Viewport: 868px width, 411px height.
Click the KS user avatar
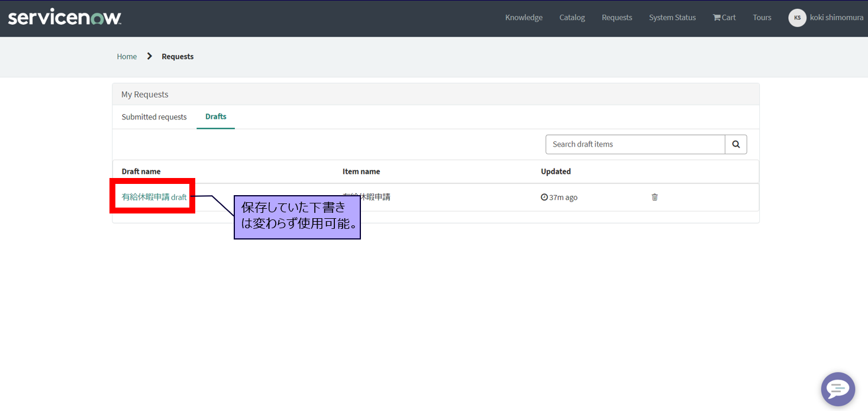(797, 18)
